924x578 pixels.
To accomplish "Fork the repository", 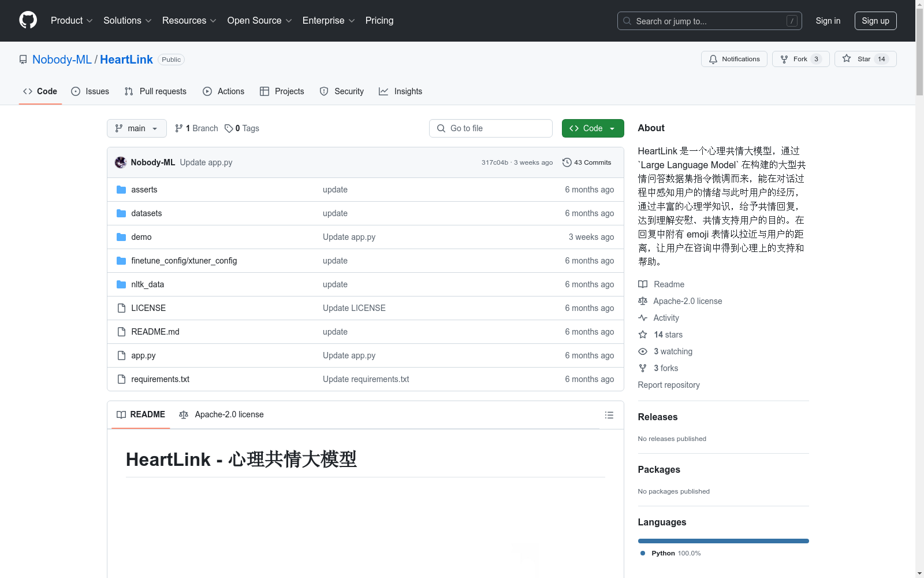I will (800, 58).
